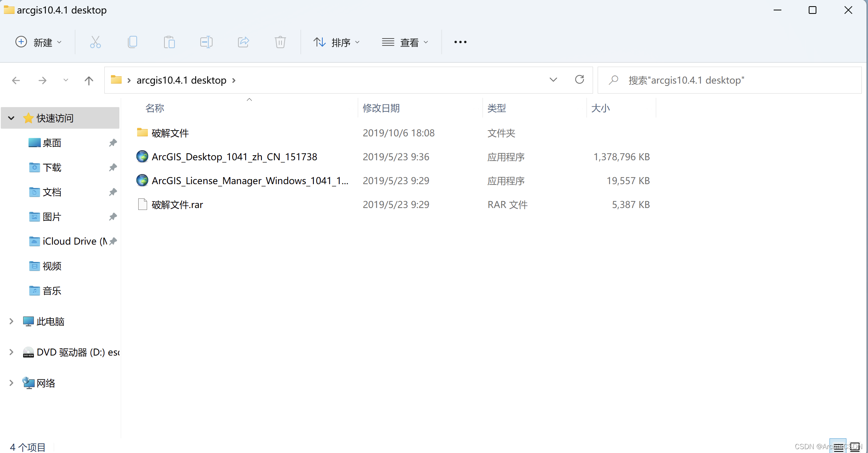Click breadcrumb root chevron before folder name
Screen dimensions: 868x453
coord(129,80)
